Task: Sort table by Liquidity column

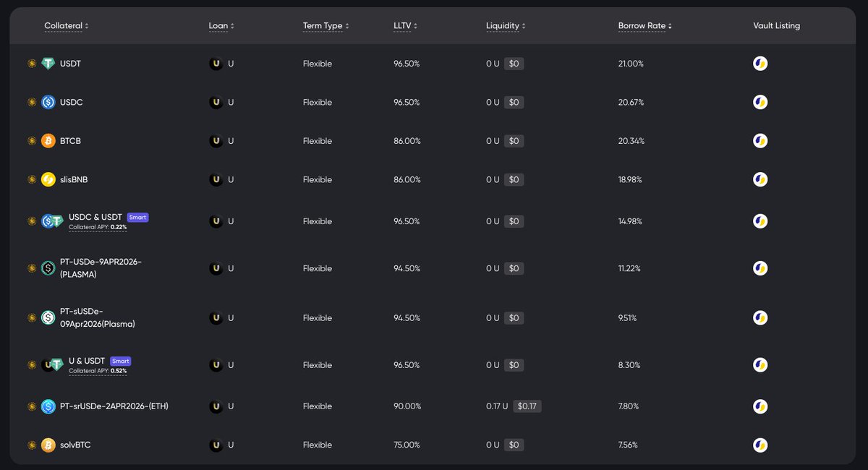Action: point(506,26)
